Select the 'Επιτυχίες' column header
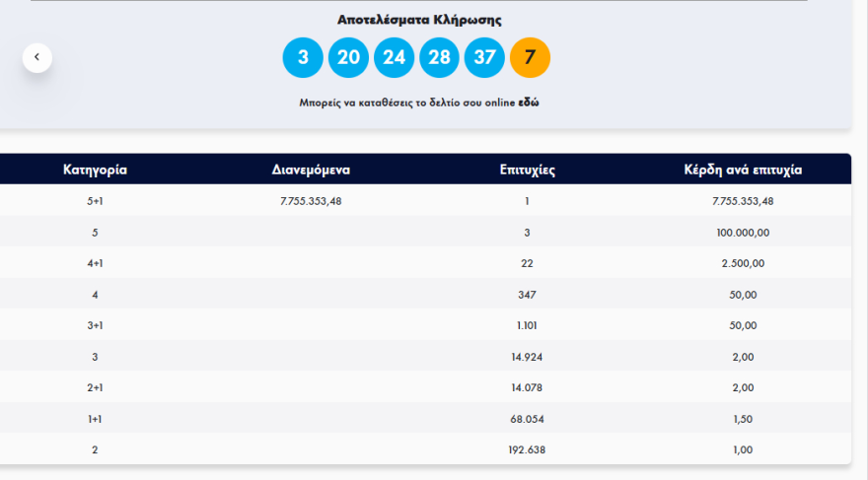Viewport: 868px width, 480px height. click(x=528, y=170)
